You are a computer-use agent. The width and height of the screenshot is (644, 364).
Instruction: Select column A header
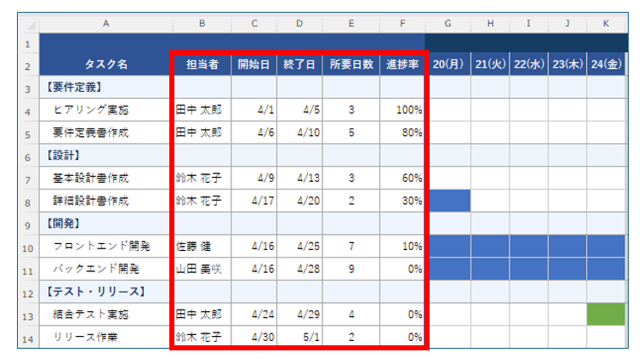(x=105, y=24)
